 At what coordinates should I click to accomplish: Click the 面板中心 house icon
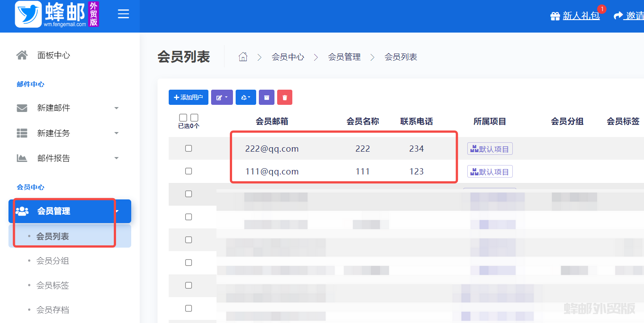[22, 55]
